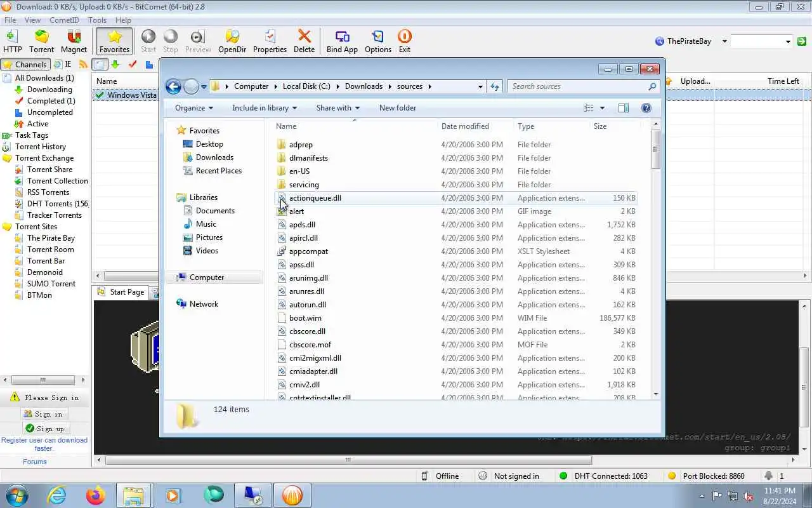Open the Help menu
Viewport: 812px width, 508px height.
(123, 20)
